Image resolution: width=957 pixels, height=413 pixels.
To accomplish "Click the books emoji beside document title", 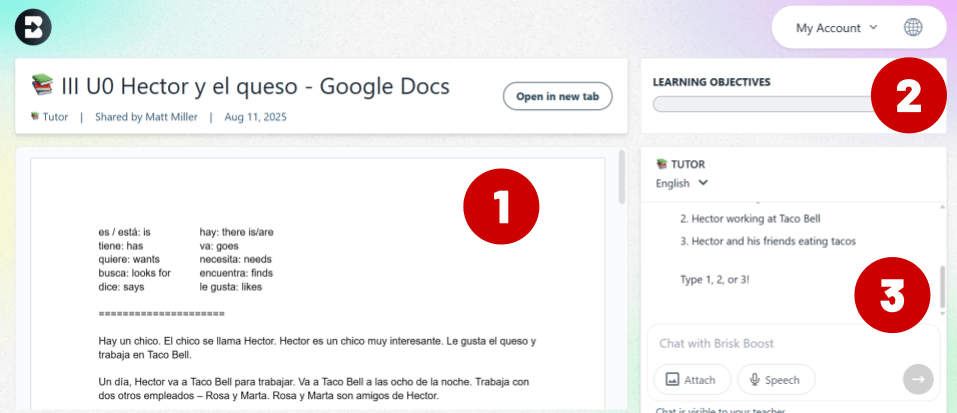I will pos(42,85).
